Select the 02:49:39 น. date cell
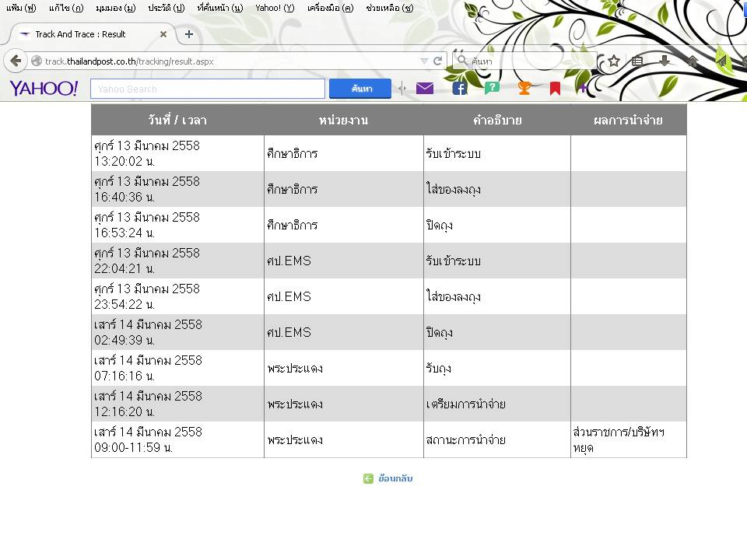 [177, 332]
